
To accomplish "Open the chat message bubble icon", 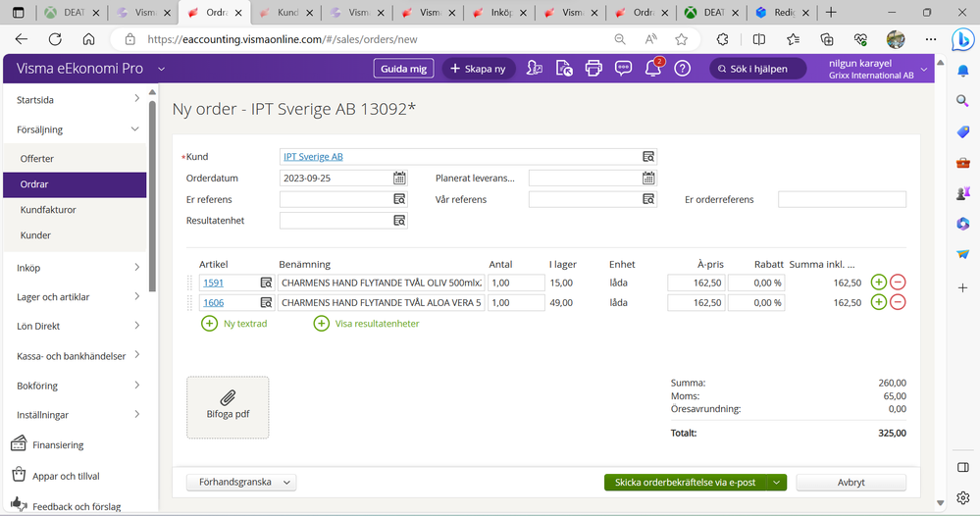I will pos(623,69).
